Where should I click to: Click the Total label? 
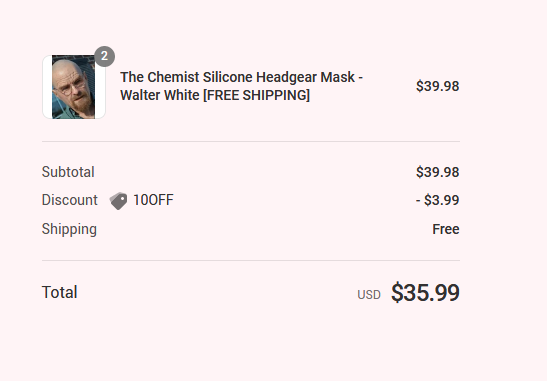[59, 292]
